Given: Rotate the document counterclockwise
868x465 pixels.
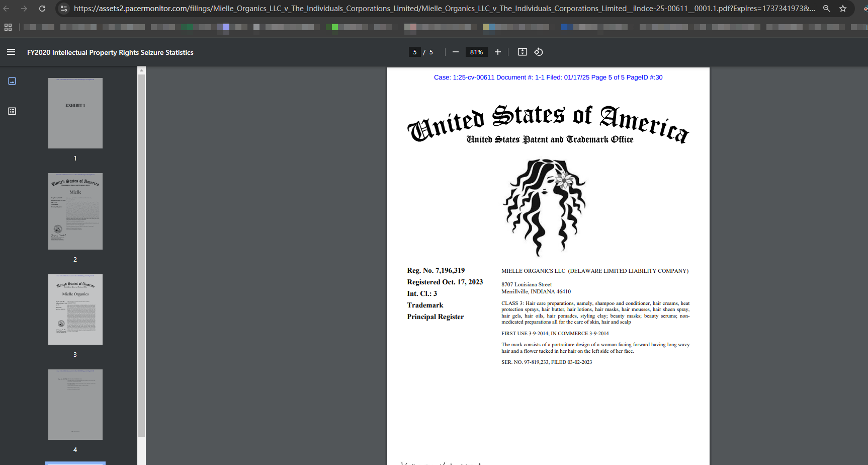Looking at the screenshot, I should 538,52.
